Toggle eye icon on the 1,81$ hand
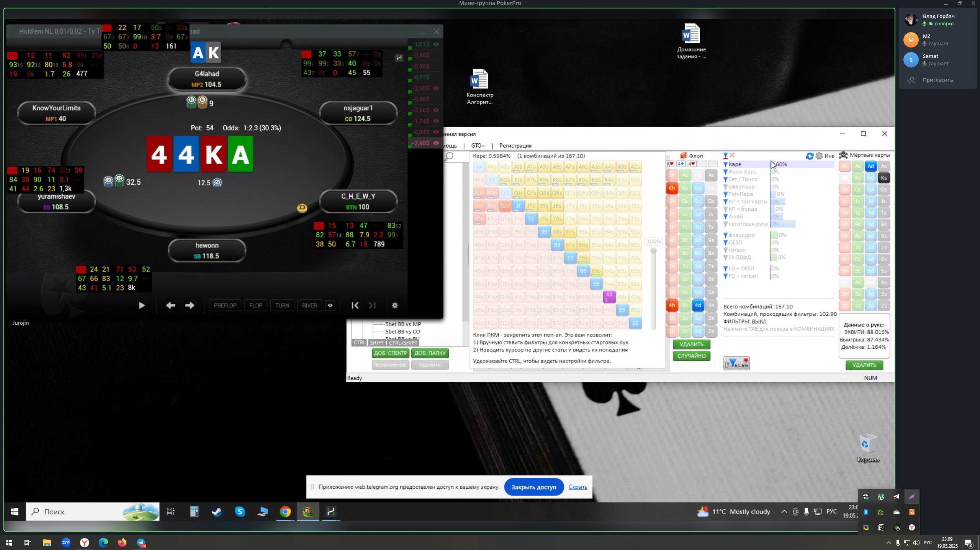The image size is (980, 550). tap(436, 44)
